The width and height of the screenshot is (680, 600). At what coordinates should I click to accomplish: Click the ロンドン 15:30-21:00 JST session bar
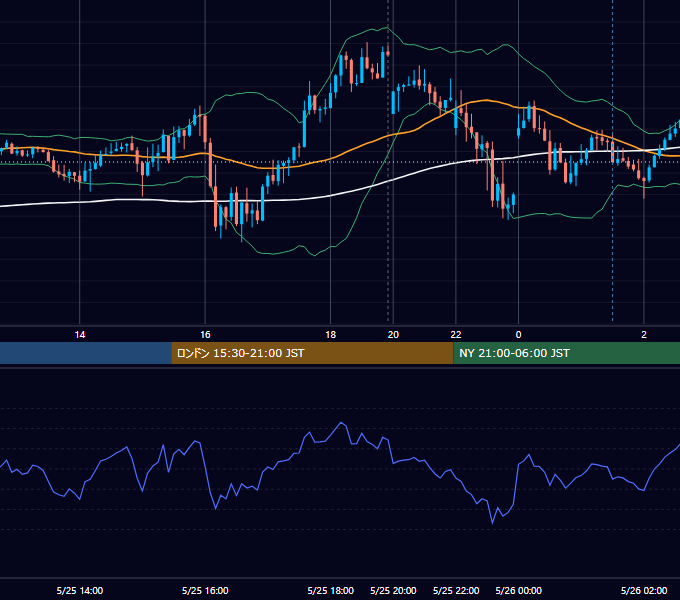tap(312, 353)
